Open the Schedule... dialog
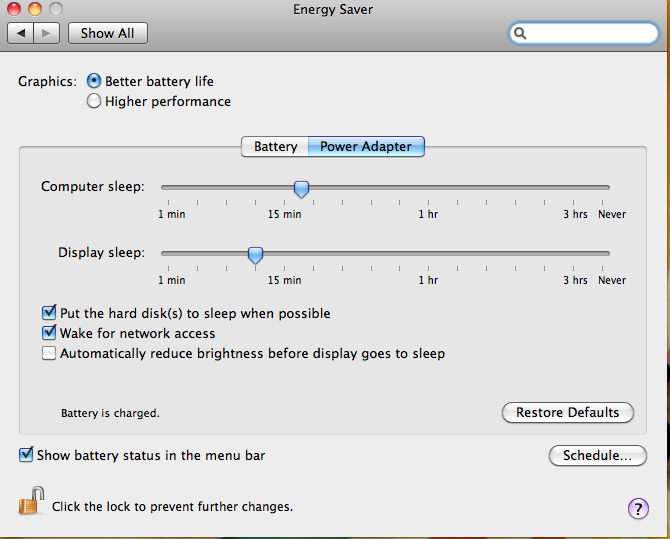Screen dimensions: 670x539 click(597, 456)
